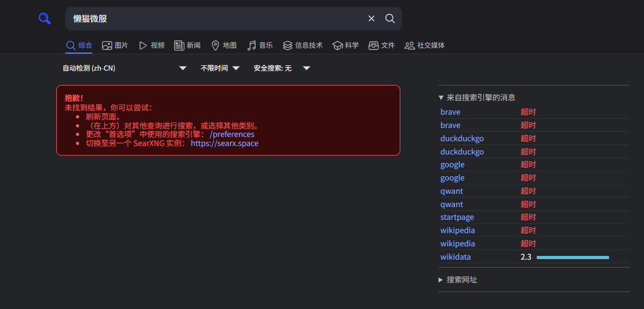Open the /preferences link
The height and width of the screenshot is (309, 644).
[232, 134]
